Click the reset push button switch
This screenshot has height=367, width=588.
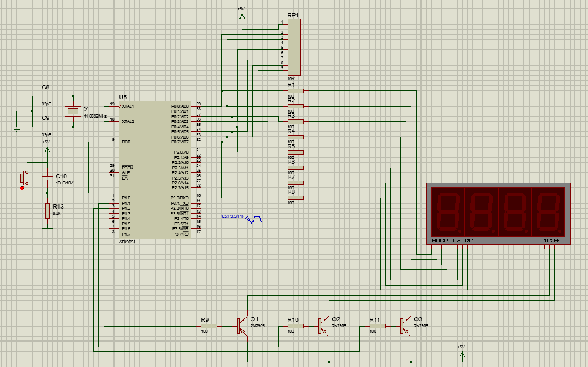24,178
